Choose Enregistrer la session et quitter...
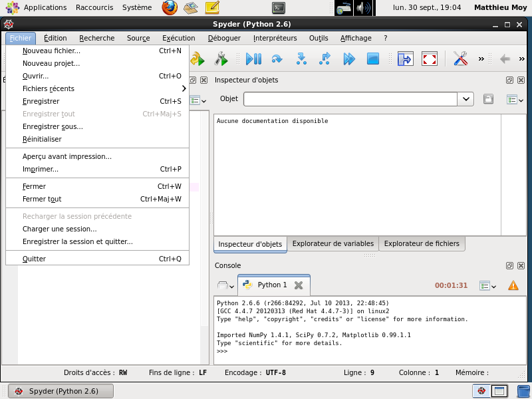Viewport: 532px width, 399px height. coord(97,241)
